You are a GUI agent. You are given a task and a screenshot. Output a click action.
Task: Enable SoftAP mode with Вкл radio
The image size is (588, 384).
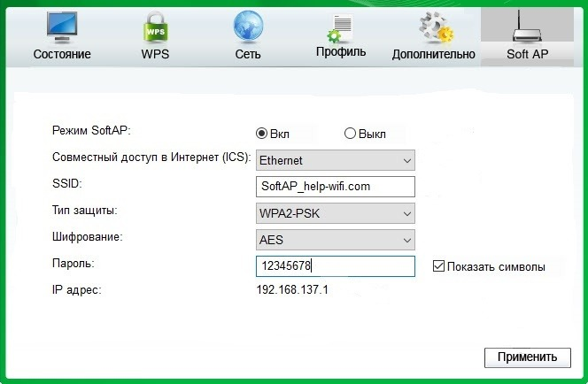click(261, 134)
